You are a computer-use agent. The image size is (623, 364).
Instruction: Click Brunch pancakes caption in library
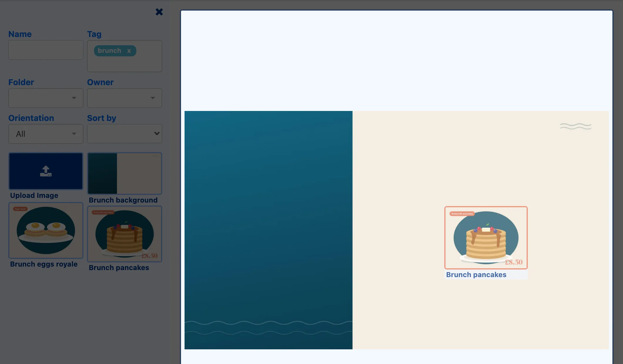click(x=119, y=268)
